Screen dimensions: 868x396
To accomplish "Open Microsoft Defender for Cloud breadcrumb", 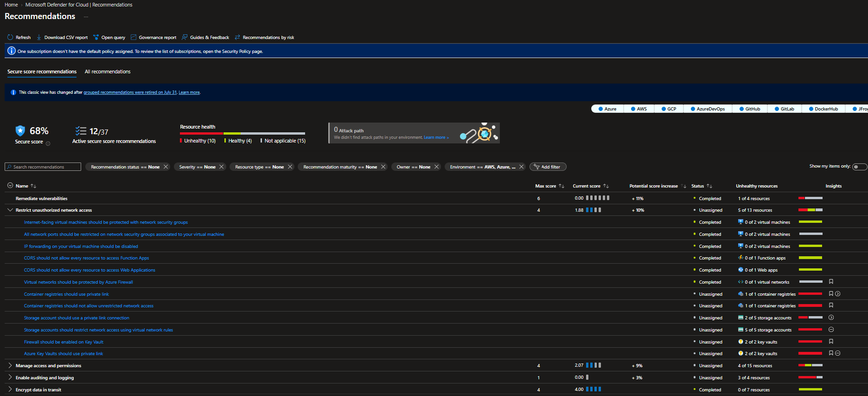I will point(79,5).
